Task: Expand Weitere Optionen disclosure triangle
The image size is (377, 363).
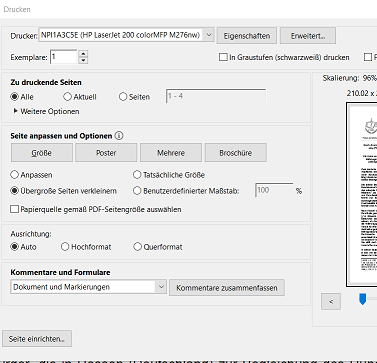Action: tap(15, 111)
